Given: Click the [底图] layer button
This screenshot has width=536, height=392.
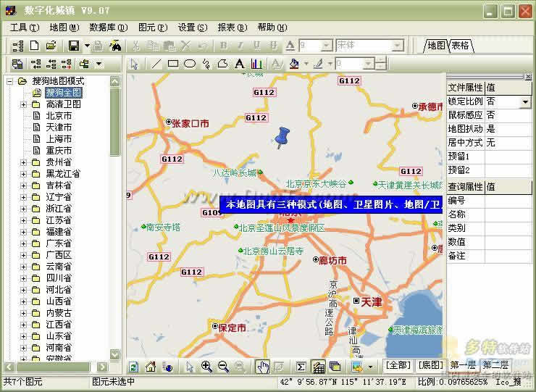Looking at the screenshot, I should 430,365.
